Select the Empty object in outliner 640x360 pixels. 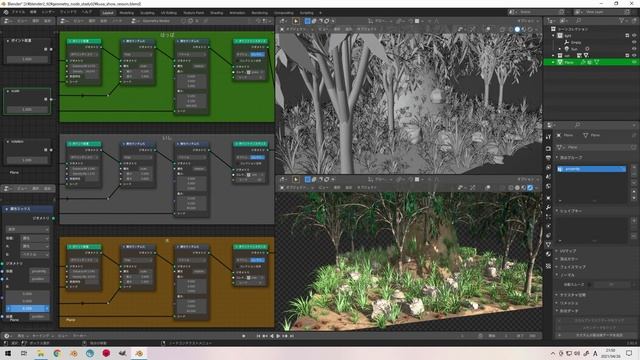tap(576, 42)
